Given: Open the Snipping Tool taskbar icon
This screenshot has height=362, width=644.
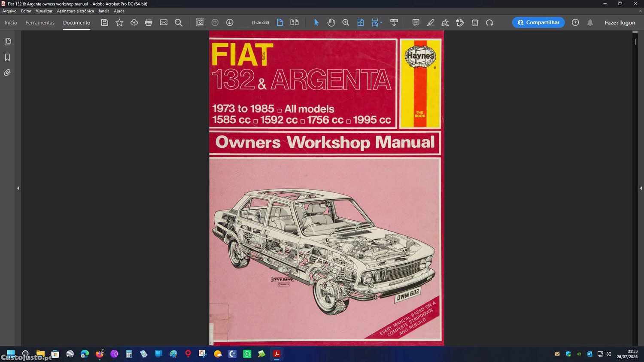Looking at the screenshot, I should [203, 354].
